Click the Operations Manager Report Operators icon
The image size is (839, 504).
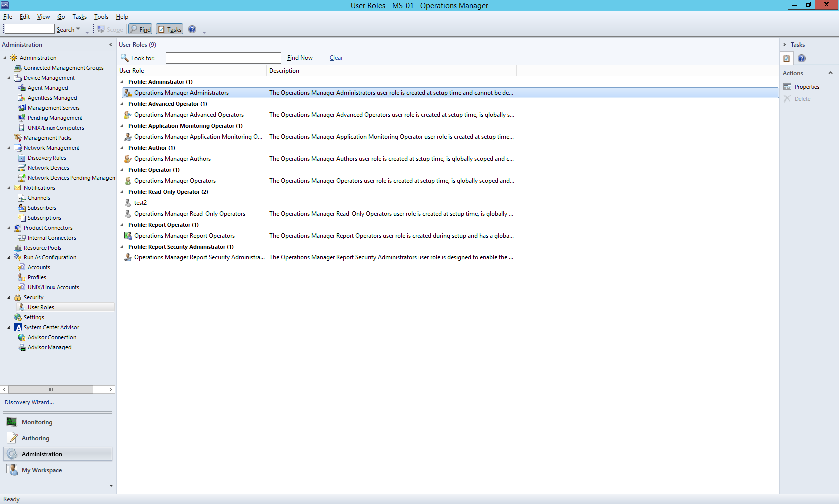point(128,236)
